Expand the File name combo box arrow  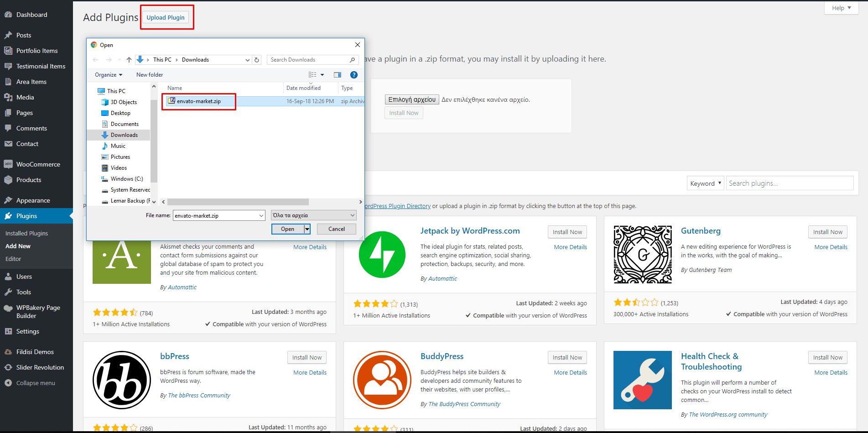coord(261,215)
